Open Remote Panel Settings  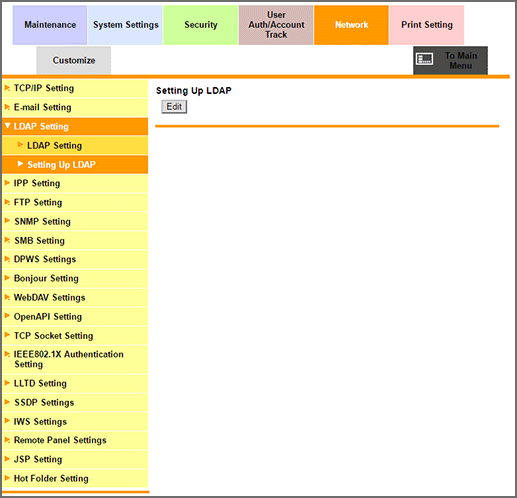coord(75,440)
